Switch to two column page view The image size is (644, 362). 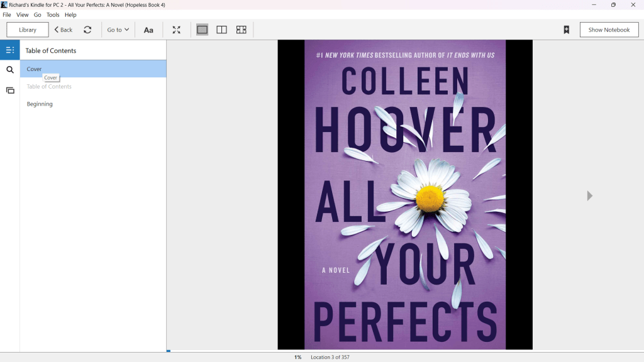(x=221, y=30)
